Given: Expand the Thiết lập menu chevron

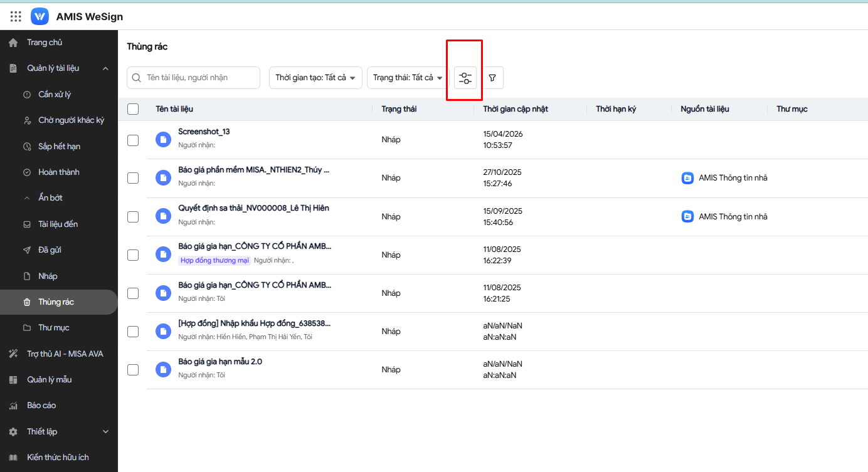Looking at the screenshot, I should [105, 432].
